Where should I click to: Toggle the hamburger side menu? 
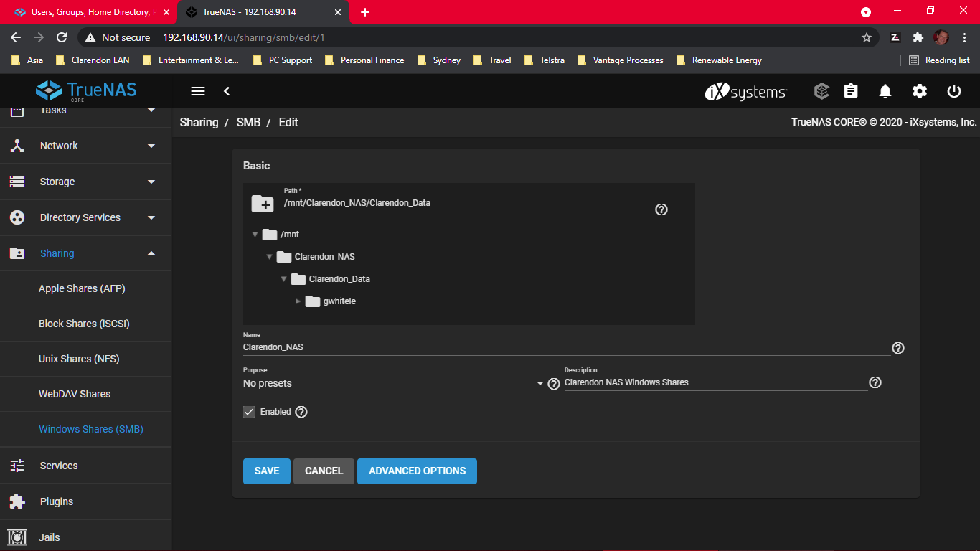tap(198, 91)
